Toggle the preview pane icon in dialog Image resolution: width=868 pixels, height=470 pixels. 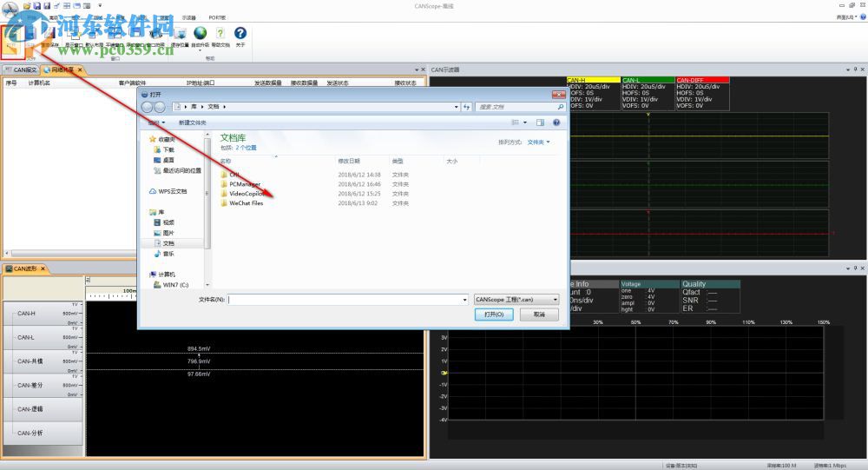(540, 122)
